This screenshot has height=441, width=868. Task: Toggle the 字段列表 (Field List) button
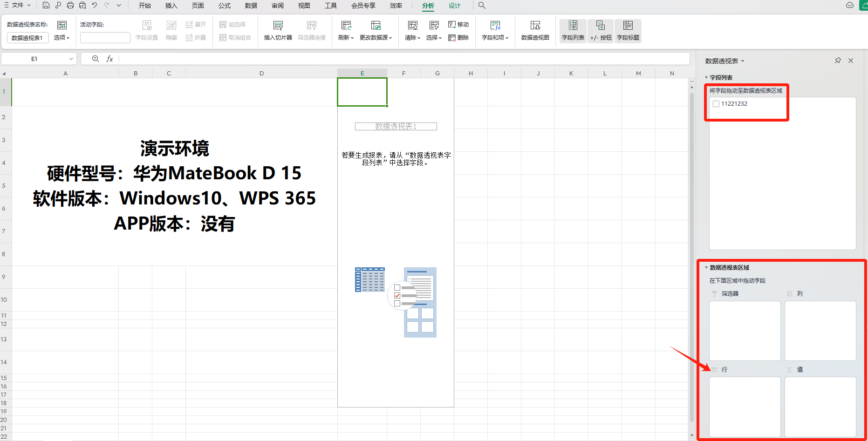pyautogui.click(x=573, y=31)
